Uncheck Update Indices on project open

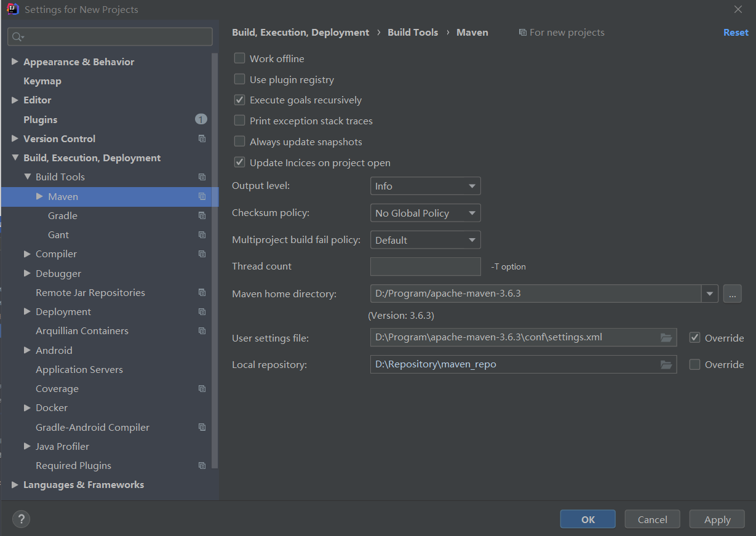(239, 162)
